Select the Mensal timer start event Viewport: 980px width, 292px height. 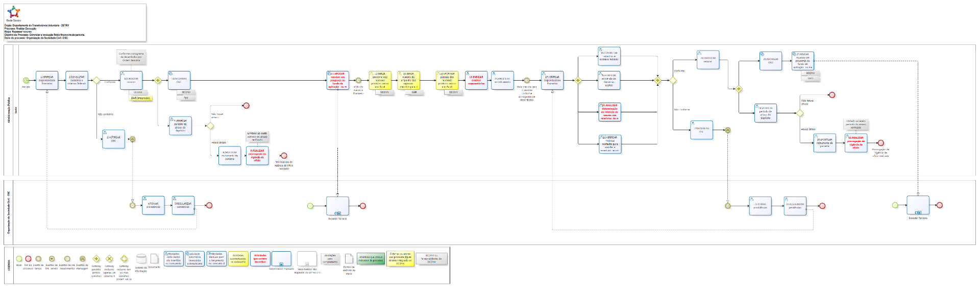click(26, 80)
